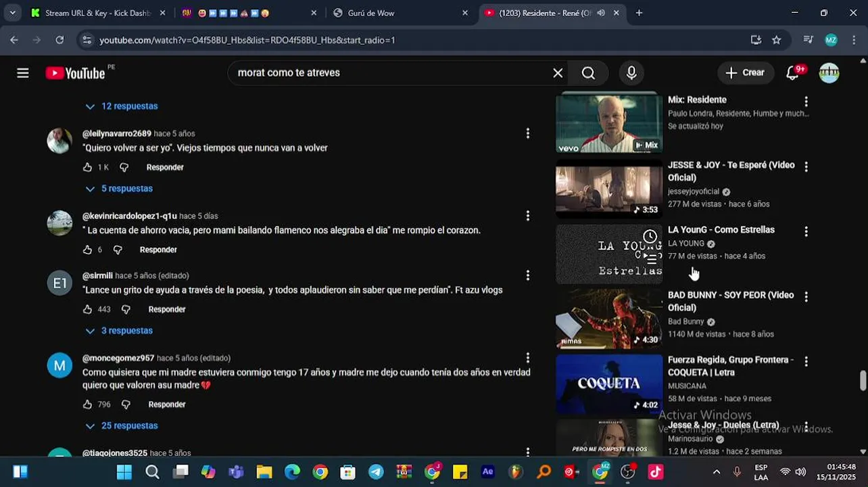Image resolution: width=868 pixels, height=487 pixels.
Task: Like the comment by @kevinricardolopez1-q1u
Action: [87, 250]
